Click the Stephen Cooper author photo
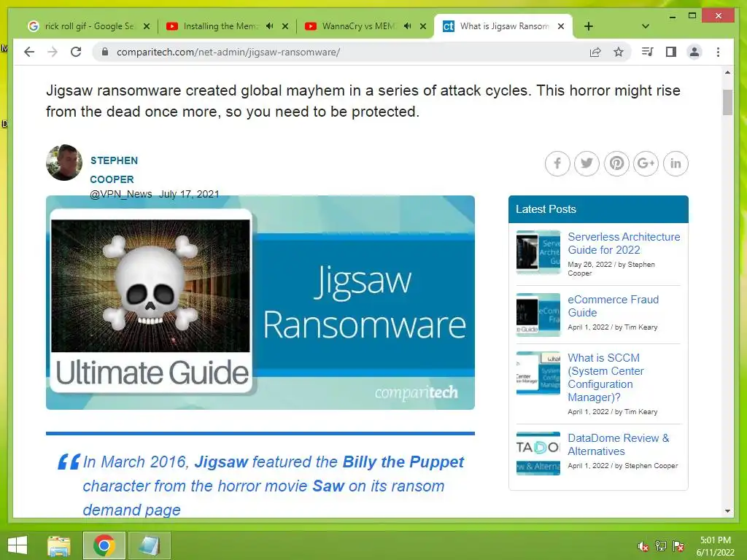Viewport: 747px width, 560px height. 64,163
